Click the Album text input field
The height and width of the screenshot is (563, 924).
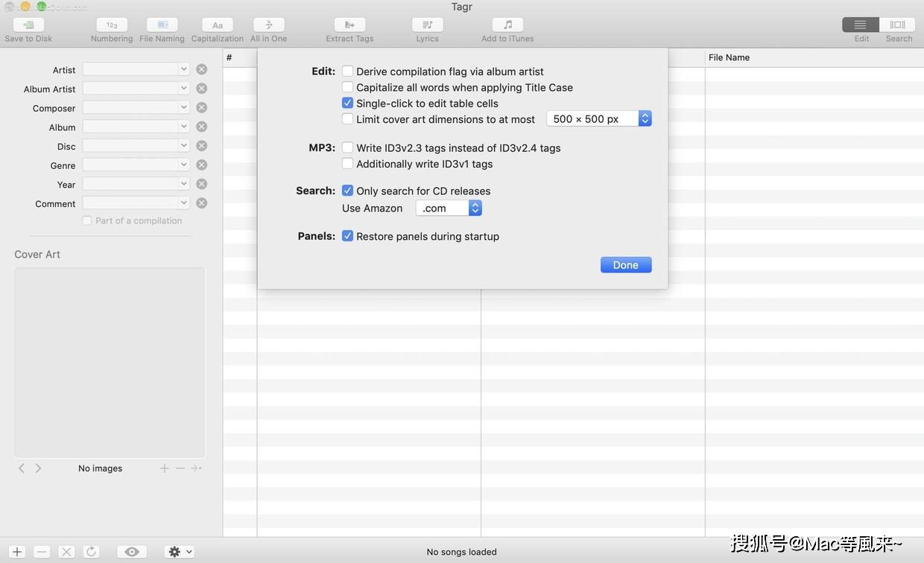[130, 127]
